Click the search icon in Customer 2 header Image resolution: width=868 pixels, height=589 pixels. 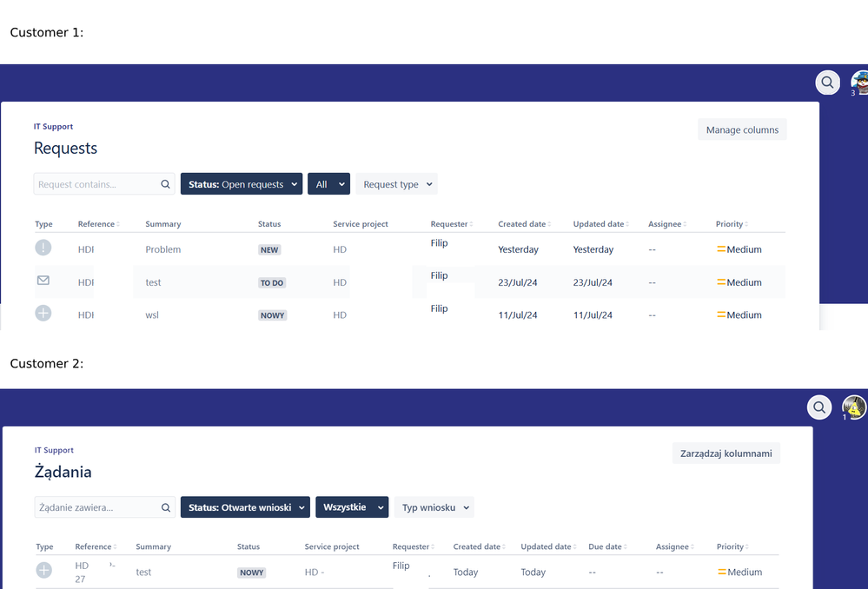point(819,407)
